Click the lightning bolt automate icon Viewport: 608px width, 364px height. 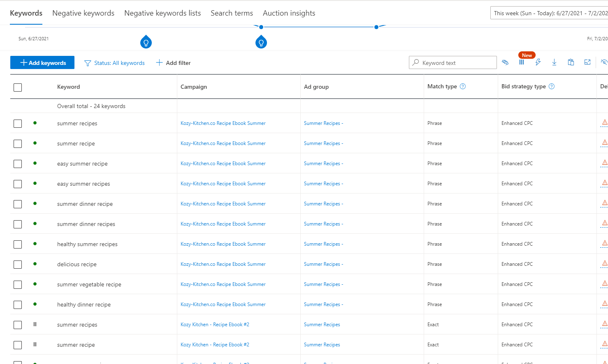coord(538,62)
